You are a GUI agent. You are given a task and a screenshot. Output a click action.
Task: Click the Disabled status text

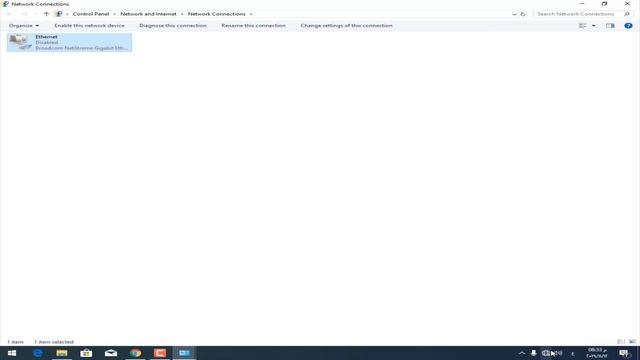[47, 42]
